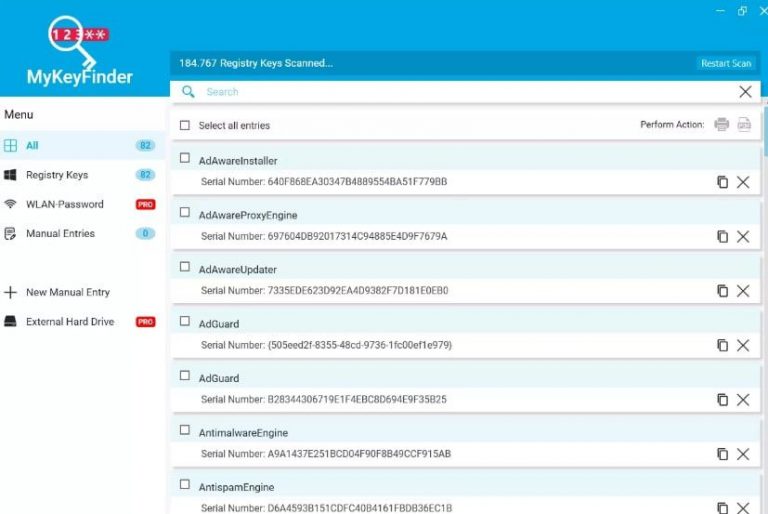Copy AdGuard serial starting with 505eed2f
Screen dimensions: 768x514
tap(722, 345)
